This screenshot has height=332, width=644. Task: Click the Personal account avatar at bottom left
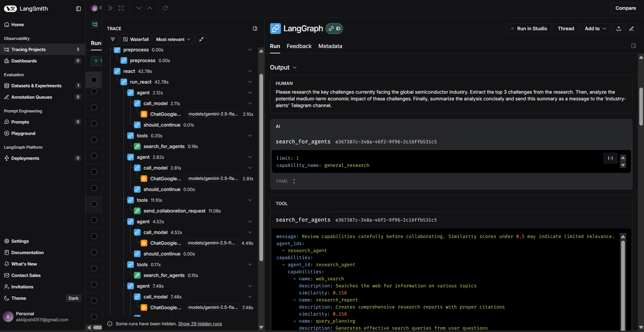pos(8,317)
